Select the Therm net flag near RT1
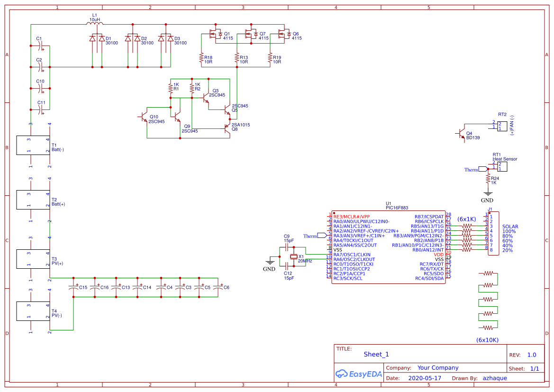The image size is (554, 392). (x=483, y=169)
